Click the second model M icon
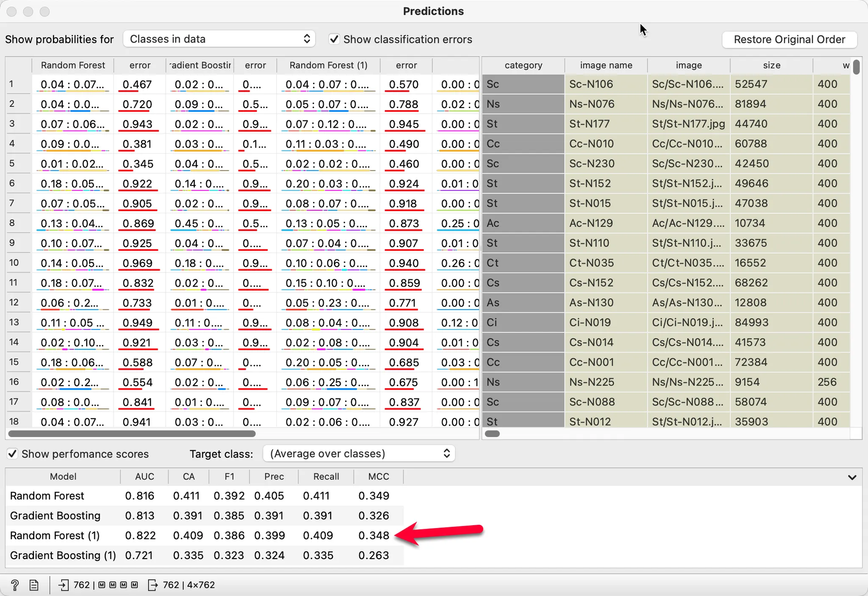The image size is (868, 596). [x=113, y=585]
